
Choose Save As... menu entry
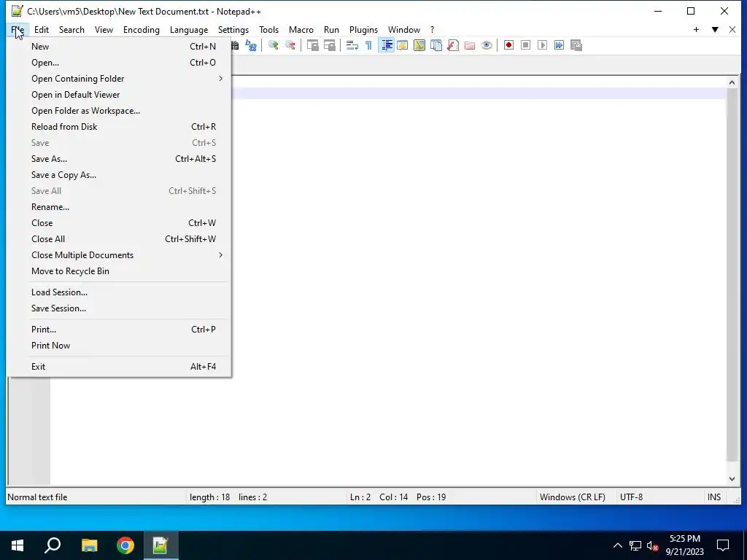click(x=119, y=159)
